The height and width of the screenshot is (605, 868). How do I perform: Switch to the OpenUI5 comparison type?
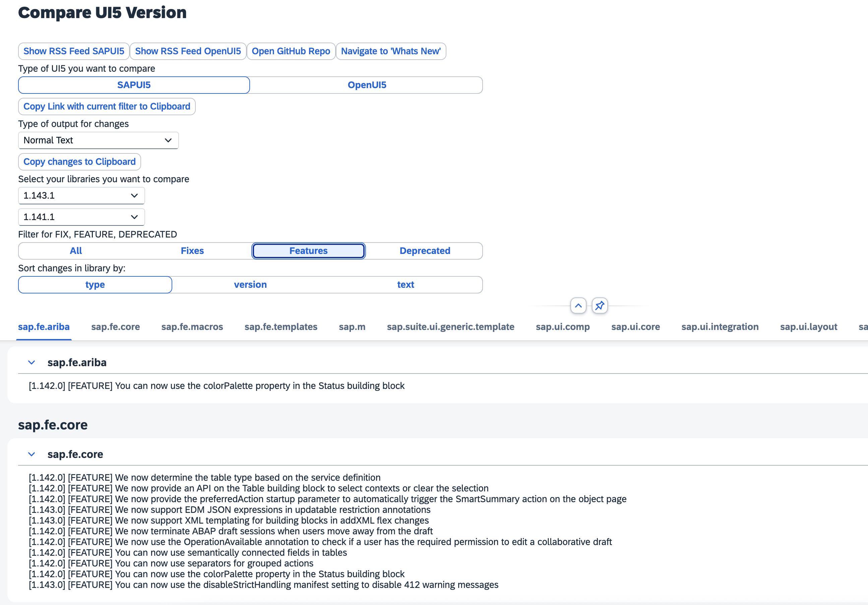click(x=366, y=85)
